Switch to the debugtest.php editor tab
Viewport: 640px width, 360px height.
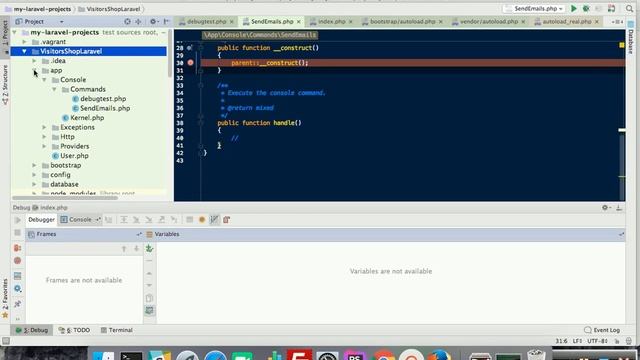point(206,21)
